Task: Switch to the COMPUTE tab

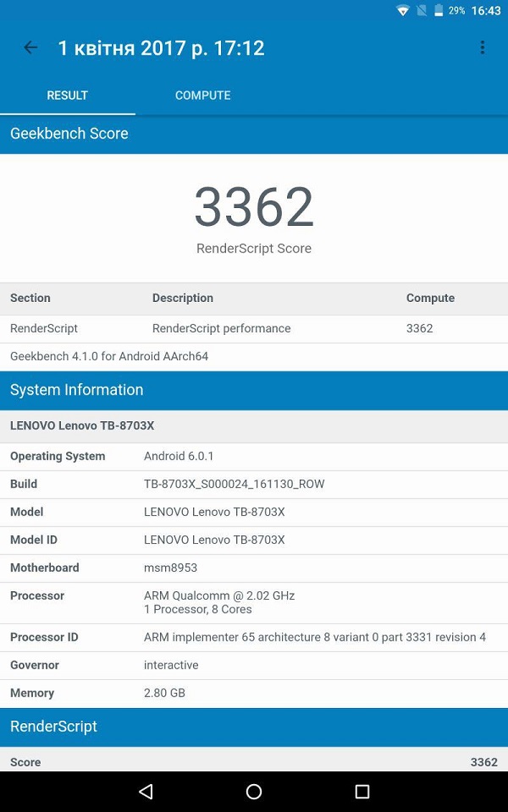Action: (202, 96)
